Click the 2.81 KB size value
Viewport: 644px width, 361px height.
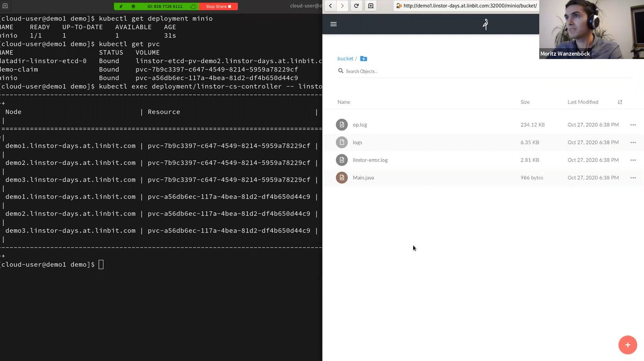(x=530, y=160)
